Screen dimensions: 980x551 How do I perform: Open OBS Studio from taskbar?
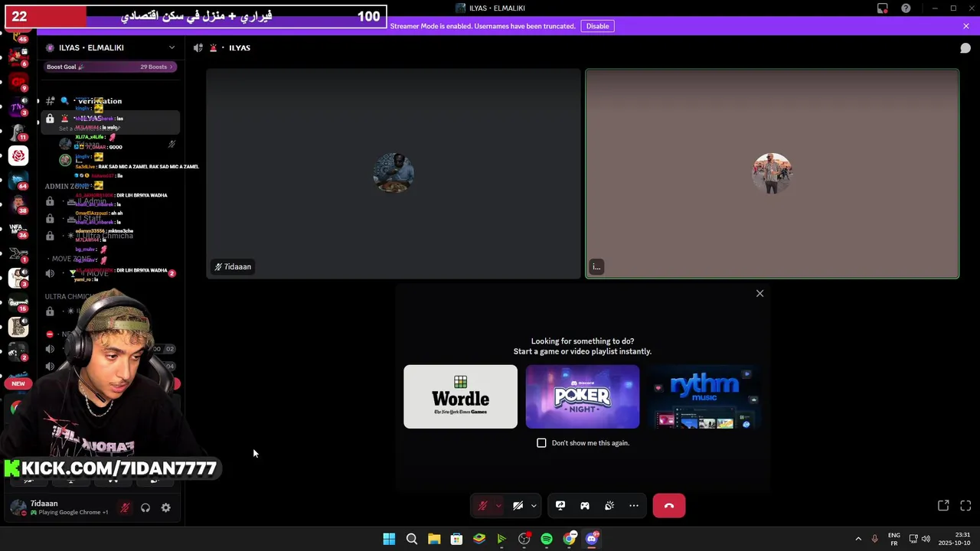pyautogui.click(x=524, y=539)
